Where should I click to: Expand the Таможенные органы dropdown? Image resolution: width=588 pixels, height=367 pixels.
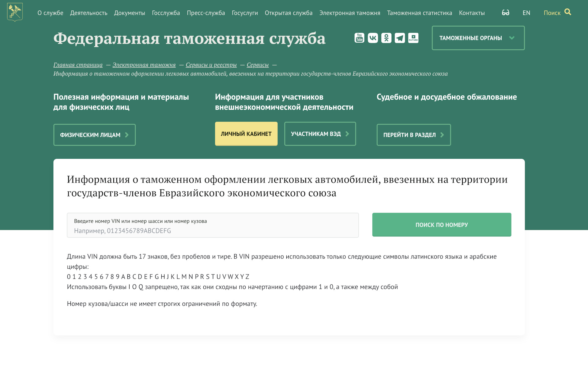tap(478, 38)
